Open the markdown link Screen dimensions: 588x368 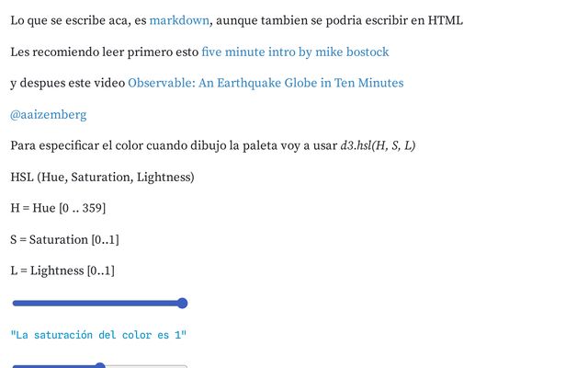179,20
